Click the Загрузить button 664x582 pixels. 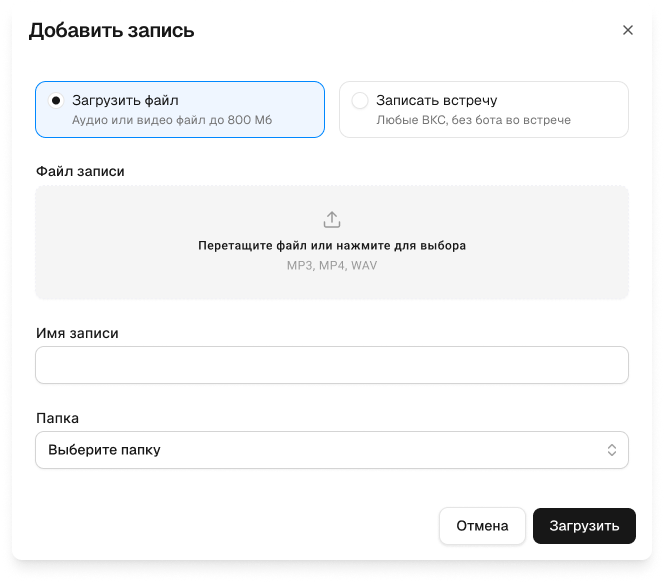point(584,526)
